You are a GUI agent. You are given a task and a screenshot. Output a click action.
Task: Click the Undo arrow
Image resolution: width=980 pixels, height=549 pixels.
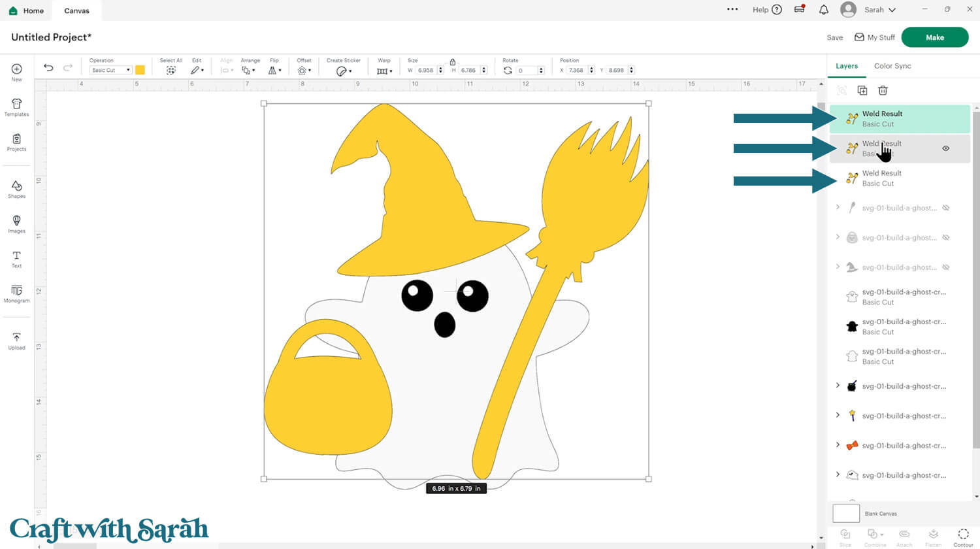point(48,67)
